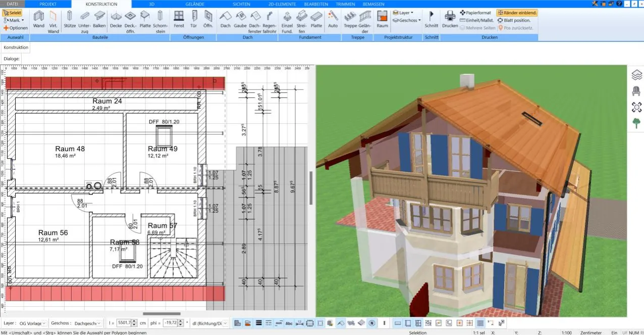Select the Wand (wall) tool
The width and height of the screenshot is (644, 335).
[38, 19]
